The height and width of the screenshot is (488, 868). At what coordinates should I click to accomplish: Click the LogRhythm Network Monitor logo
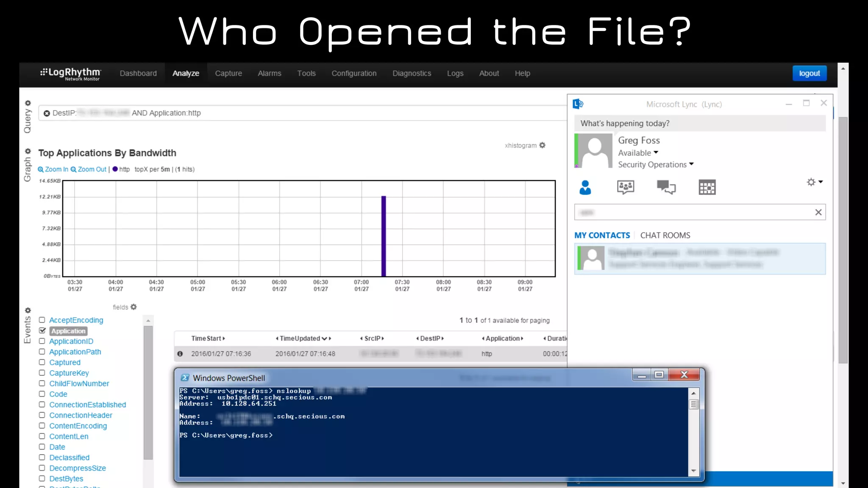(71, 74)
